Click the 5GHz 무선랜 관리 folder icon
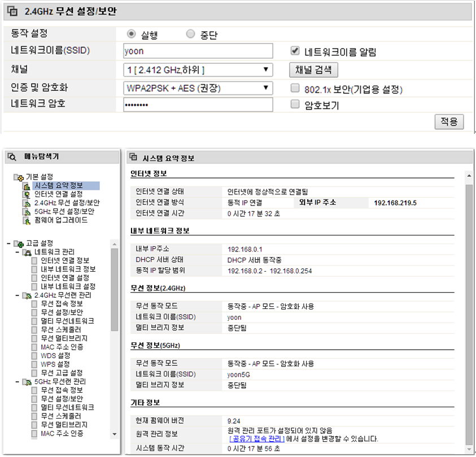The image size is (476, 457). tap(27, 382)
